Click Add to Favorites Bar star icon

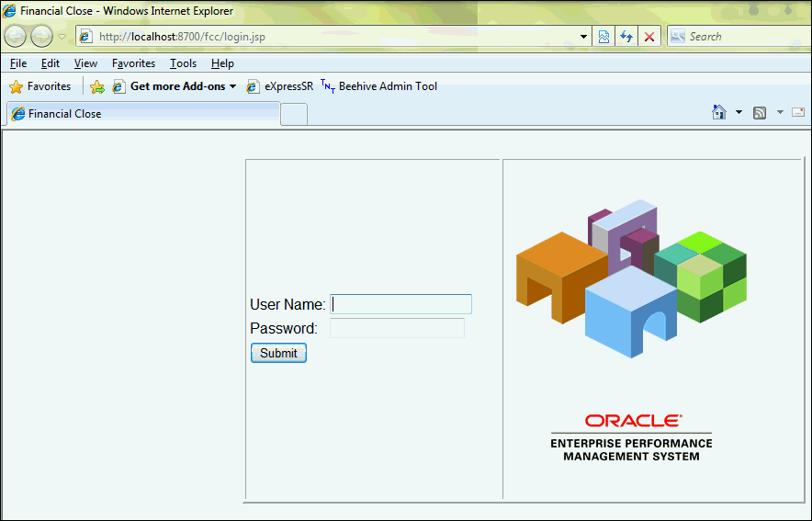coord(96,87)
